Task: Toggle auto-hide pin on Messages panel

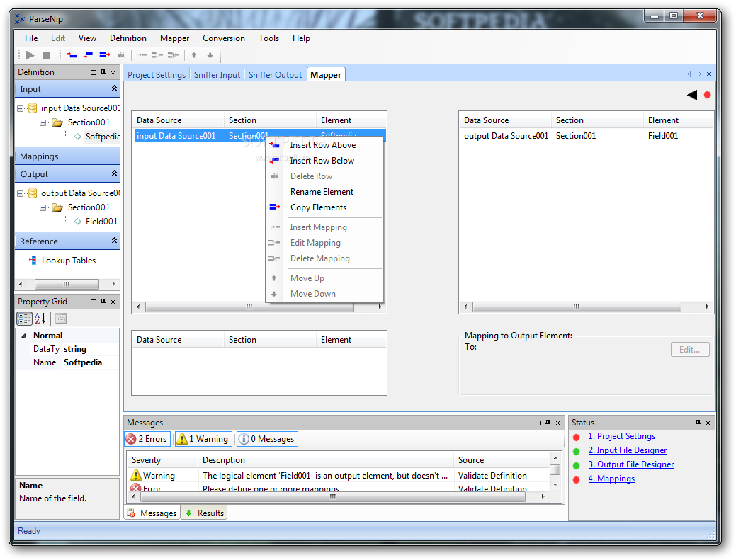Action: pyautogui.click(x=548, y=423)
